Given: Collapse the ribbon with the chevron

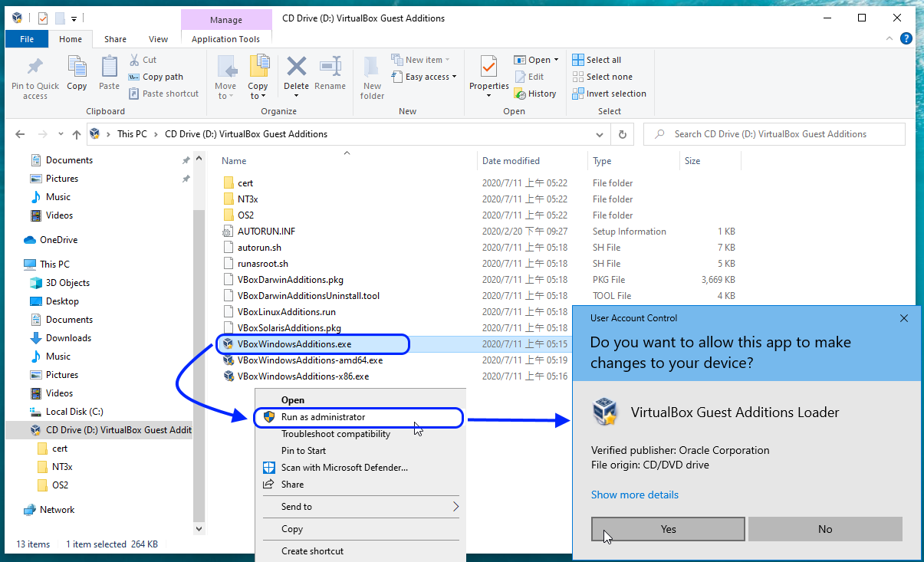Looking at the screenshot, I should tap(891, 38).
